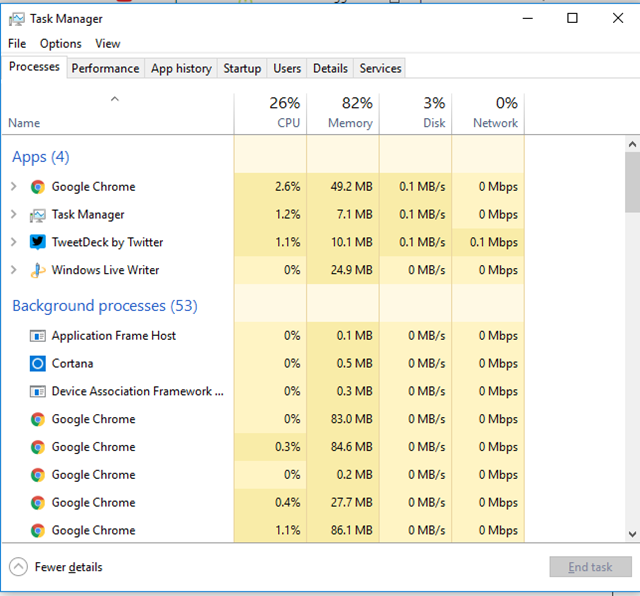The height and width of the screenshot is (596, 640).
Task: Click the Google Chrome app icon under Apps
Action: point(38,187)
